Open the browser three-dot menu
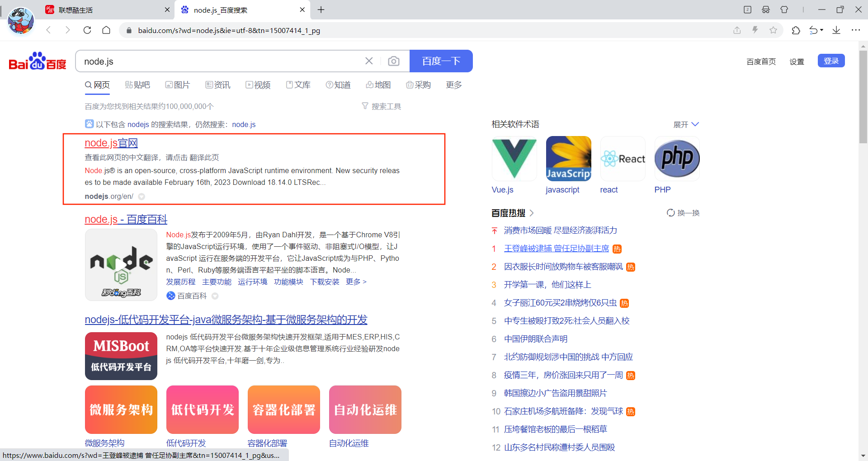 pyautogui.click(x=856, y=30)
